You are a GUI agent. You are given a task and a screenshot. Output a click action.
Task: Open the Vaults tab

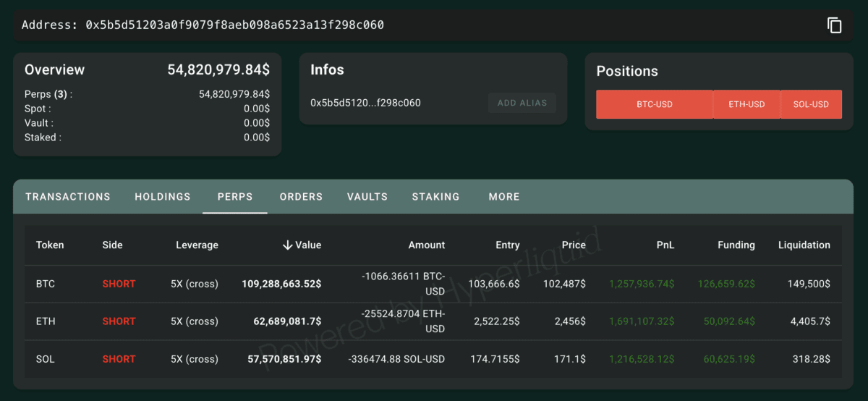coord(367,197)
